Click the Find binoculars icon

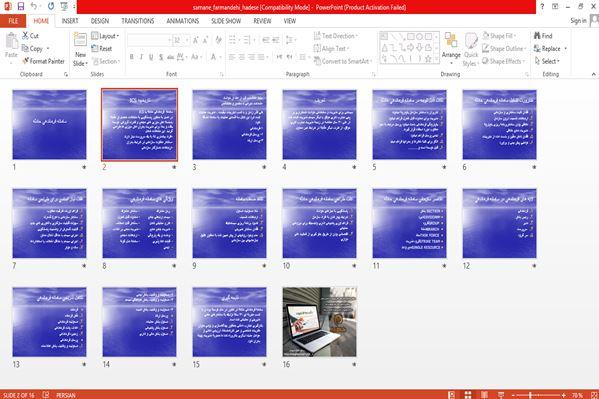pyautogui.click(x=537, y=36)
